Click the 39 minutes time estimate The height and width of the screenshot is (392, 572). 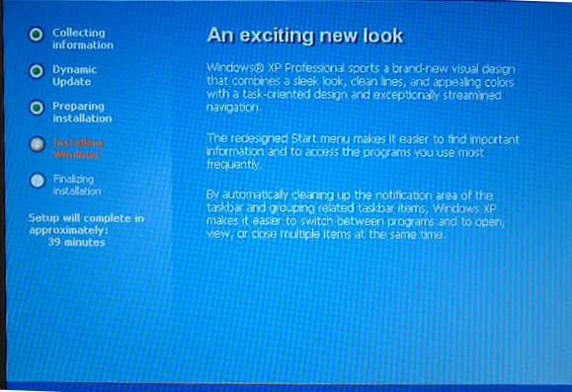point(77,242)
